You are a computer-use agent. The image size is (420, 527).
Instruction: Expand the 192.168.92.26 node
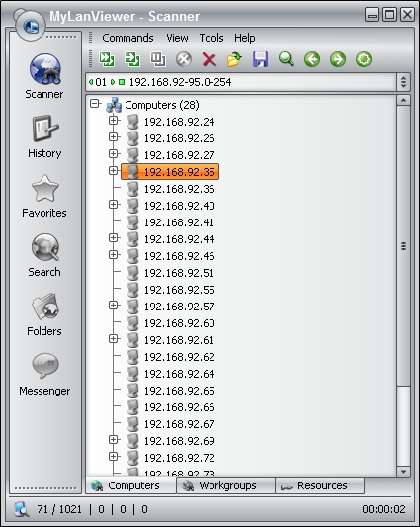coord(114,136)
